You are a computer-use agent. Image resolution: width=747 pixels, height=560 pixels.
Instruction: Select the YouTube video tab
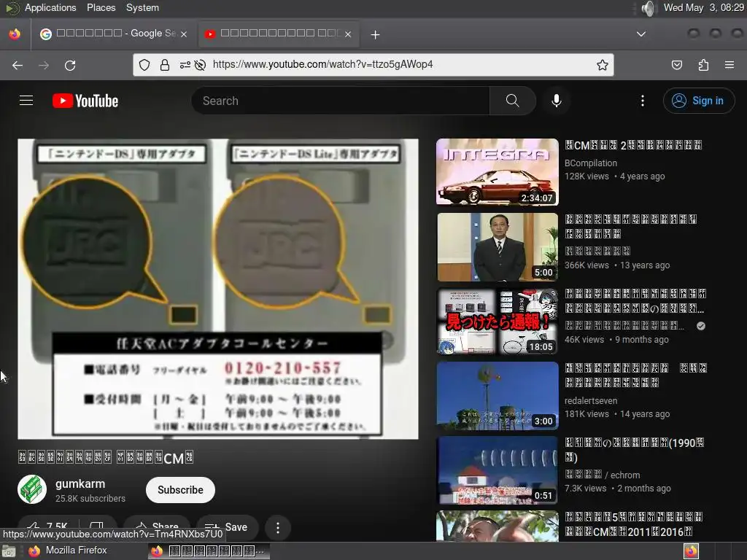tap(279, 34)
